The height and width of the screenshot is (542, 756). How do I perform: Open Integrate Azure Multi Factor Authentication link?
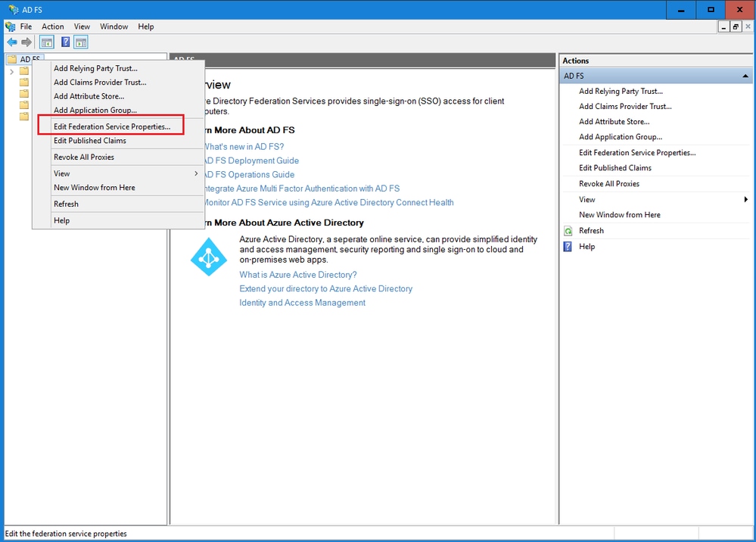(302, 188)
